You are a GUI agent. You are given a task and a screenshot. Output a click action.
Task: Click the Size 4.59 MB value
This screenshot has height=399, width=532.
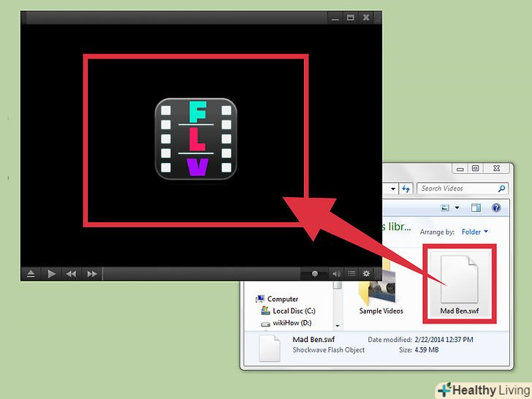[427, 350]
